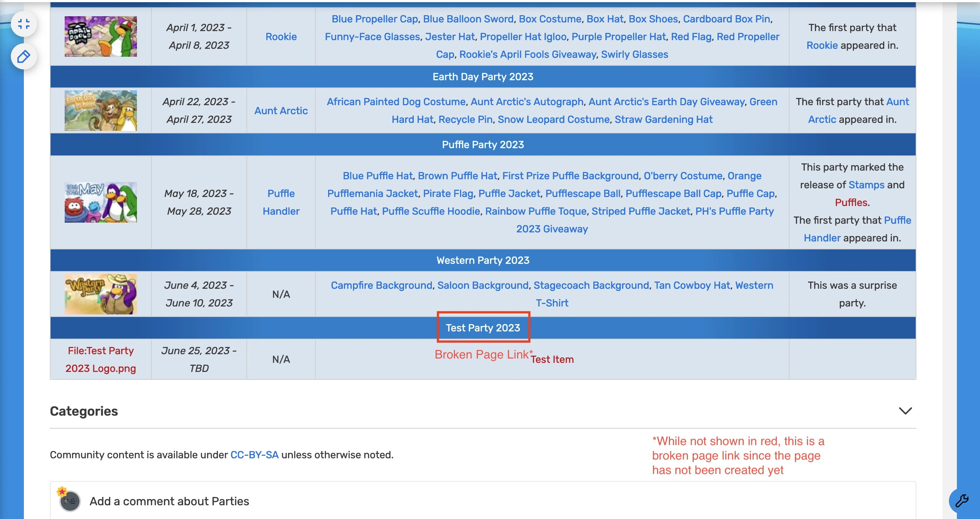Click the red Test Item link
Image resolution: width=980 pixels, height=519 pixels.
pyautogui.click(x=552, y=359)
